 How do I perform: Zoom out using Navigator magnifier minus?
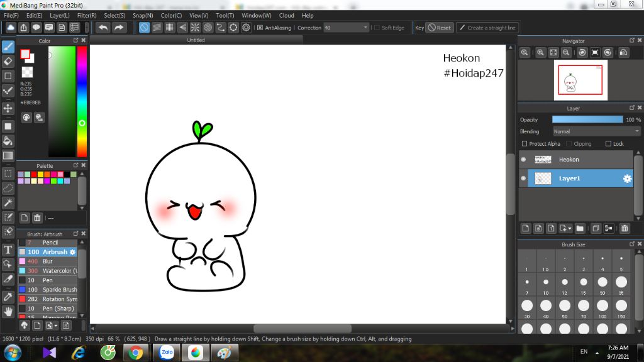pos(566,53)
